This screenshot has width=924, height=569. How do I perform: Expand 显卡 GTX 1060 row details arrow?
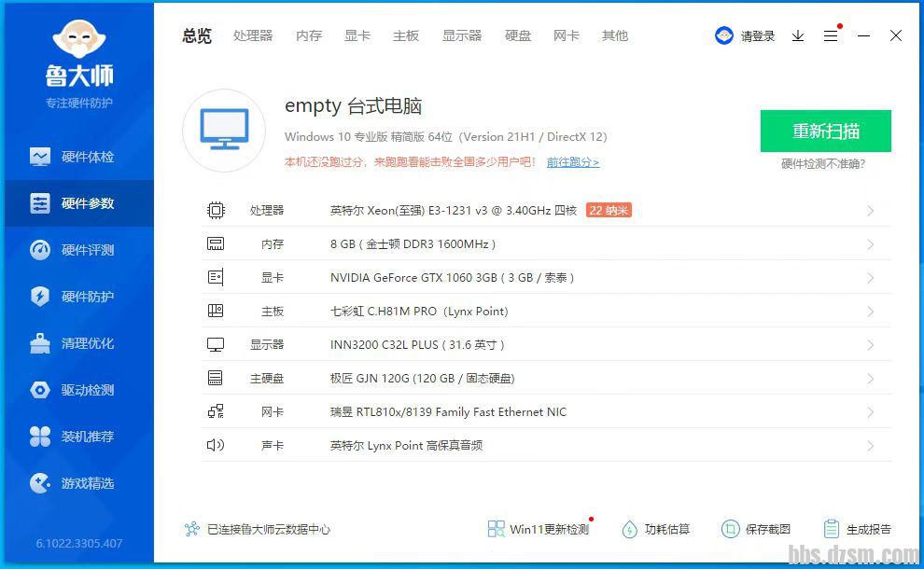pos(870,278)
